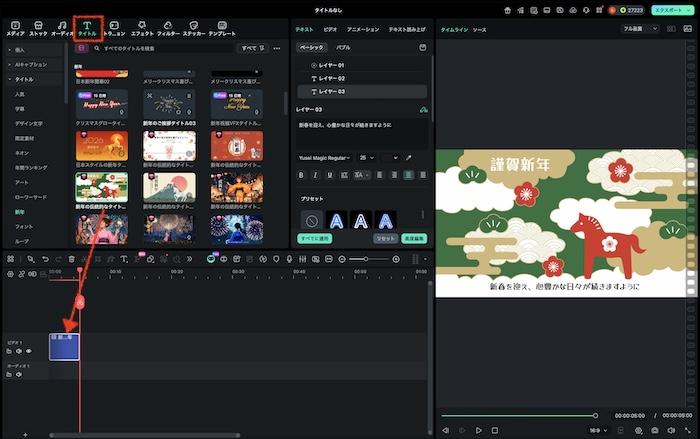Open the テンプレート (Templates) tab
700x439 pixels.
(x=222, y=29)
